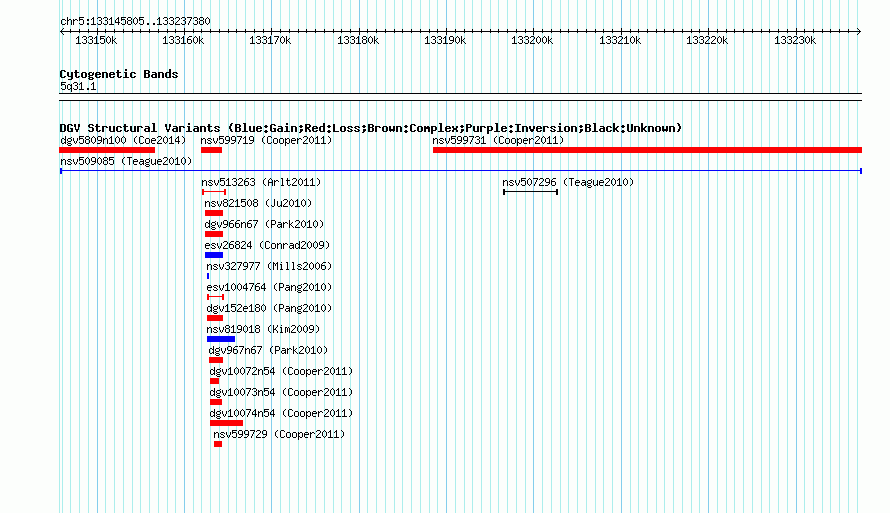Select the red bar under dgv10073n54
Screen dimensions: 890x513
coord(216,402)
